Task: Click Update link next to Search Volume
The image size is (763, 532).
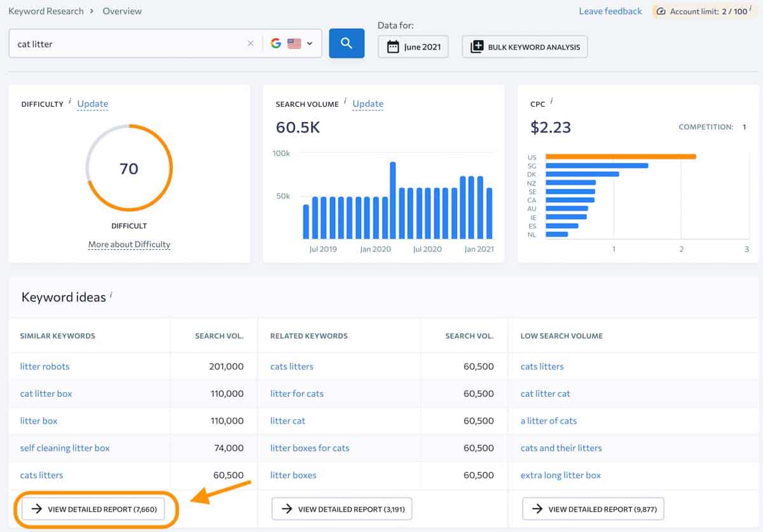Action: pos(368,104)
